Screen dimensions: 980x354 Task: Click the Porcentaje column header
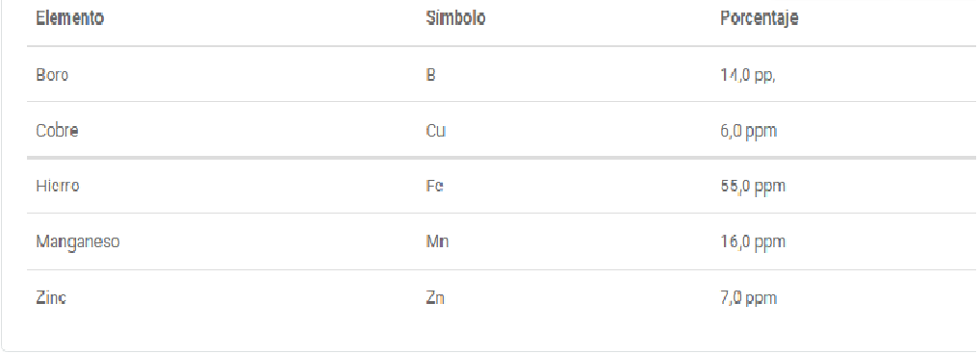click(760, 19)
